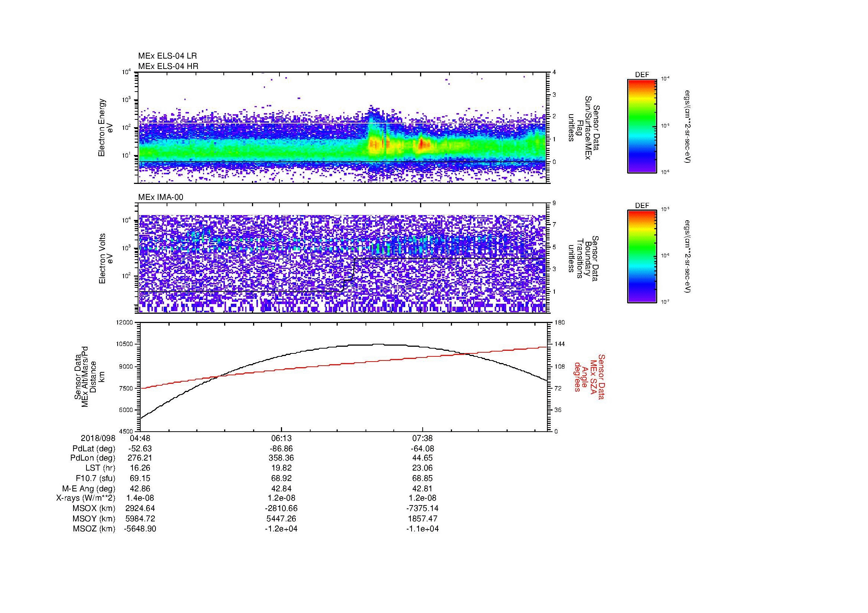868x613 pixels.
Task: Click the MSOX value '-7375.14'
Action: (x=422, y=508)
